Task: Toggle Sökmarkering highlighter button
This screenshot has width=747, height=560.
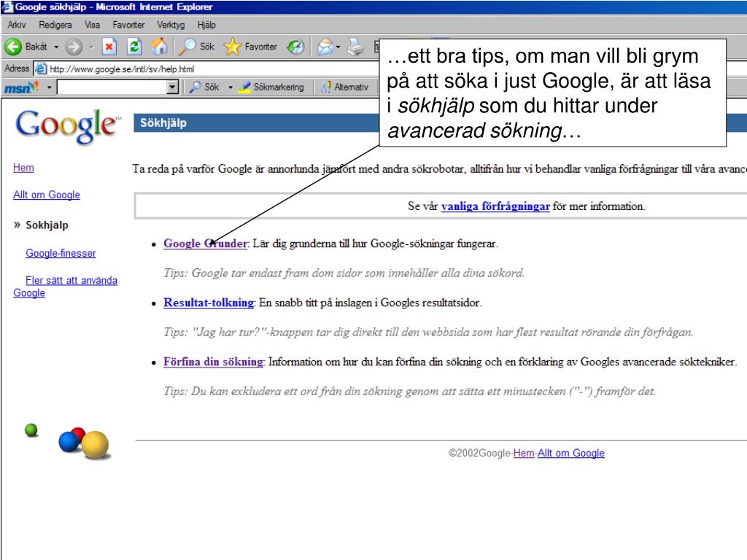Action: pos(271,87)
